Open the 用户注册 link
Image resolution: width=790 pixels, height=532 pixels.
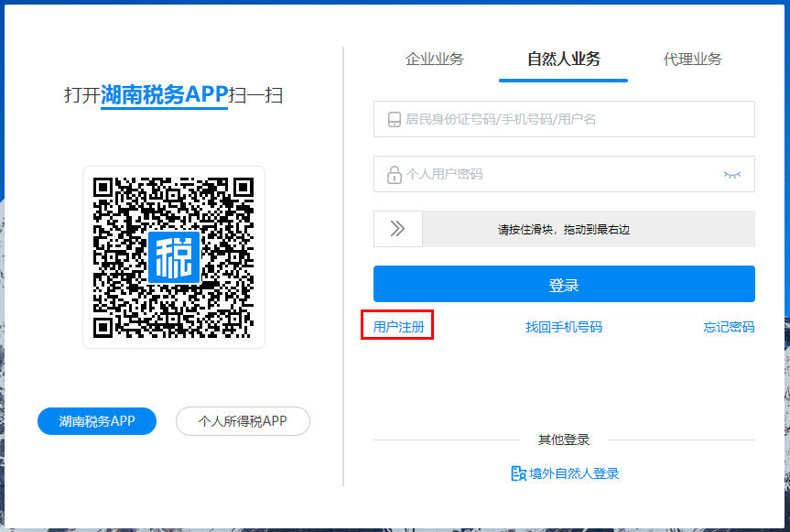(398, 327)
